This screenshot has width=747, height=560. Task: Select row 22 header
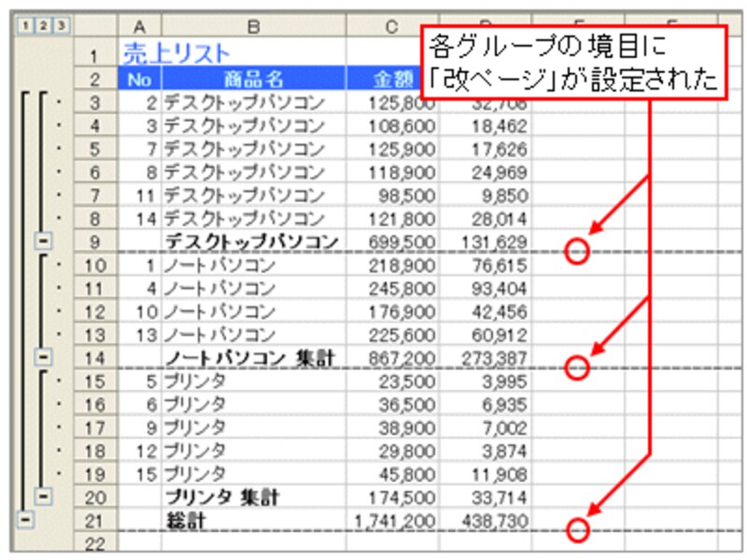95,542
